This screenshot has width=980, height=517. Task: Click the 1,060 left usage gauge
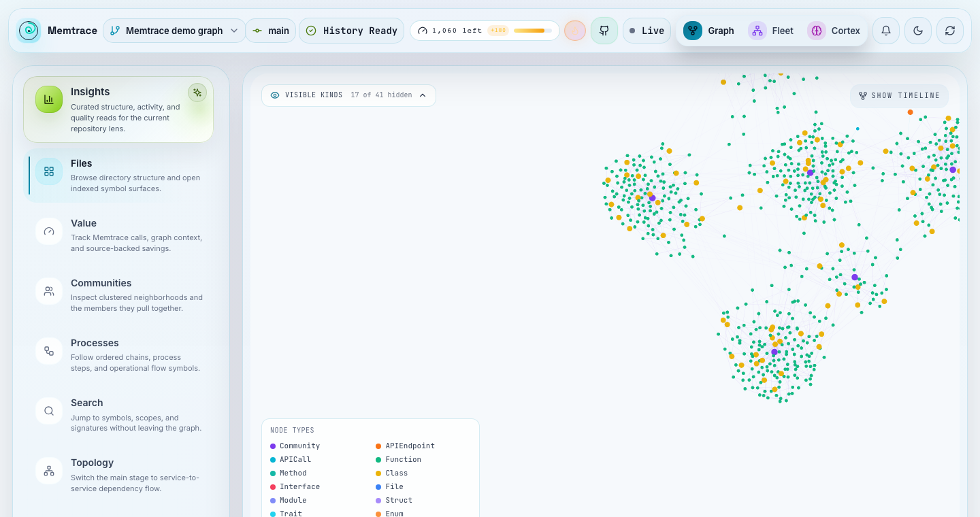coord(485,31)
